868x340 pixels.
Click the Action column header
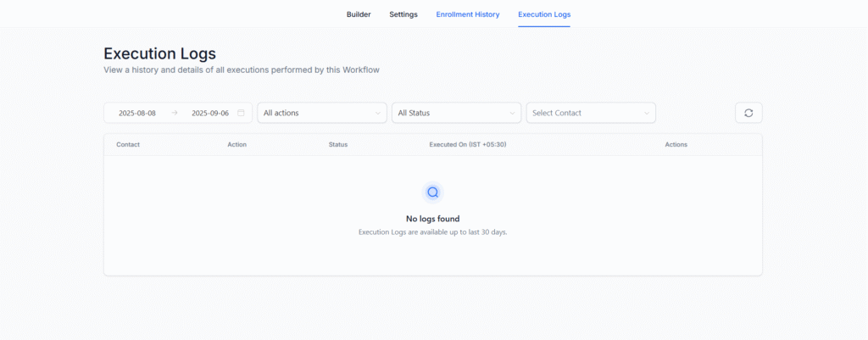coord(237,145)
